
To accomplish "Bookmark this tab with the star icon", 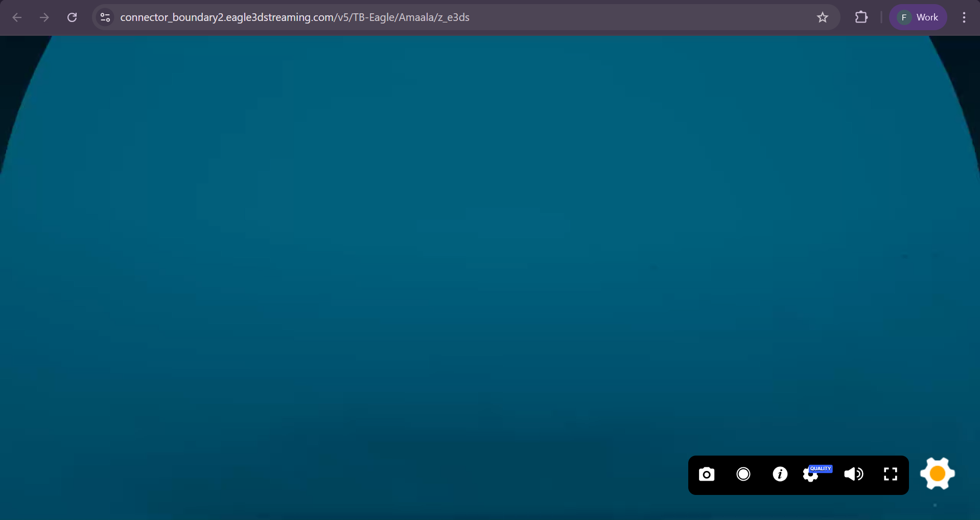I will pos(823,17).
